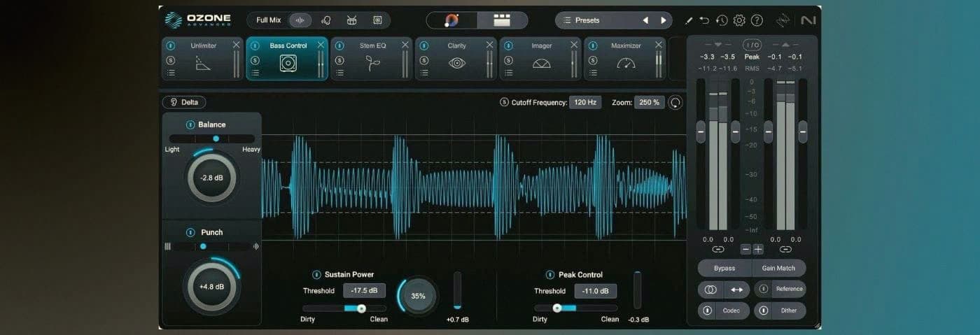980x335 pixels.
Task: Toggle power for the Stem EQ module
Action: [339, 46]
